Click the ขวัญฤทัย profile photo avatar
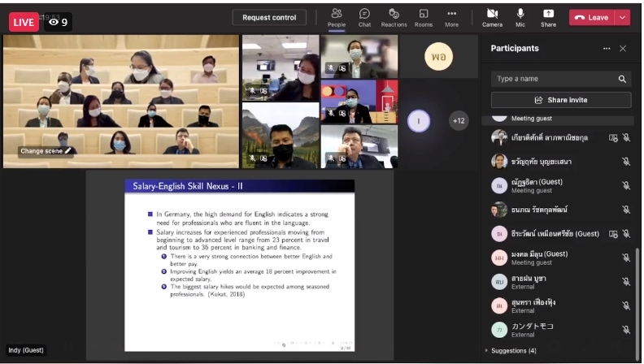The height and width of the screenshot is (364, 644). pos(499,162)
